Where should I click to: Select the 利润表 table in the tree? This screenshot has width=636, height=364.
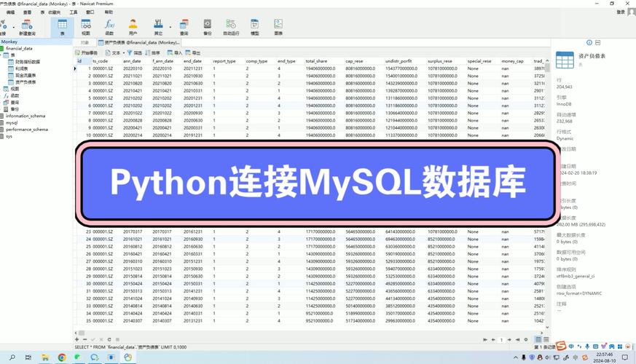(22, 68)
